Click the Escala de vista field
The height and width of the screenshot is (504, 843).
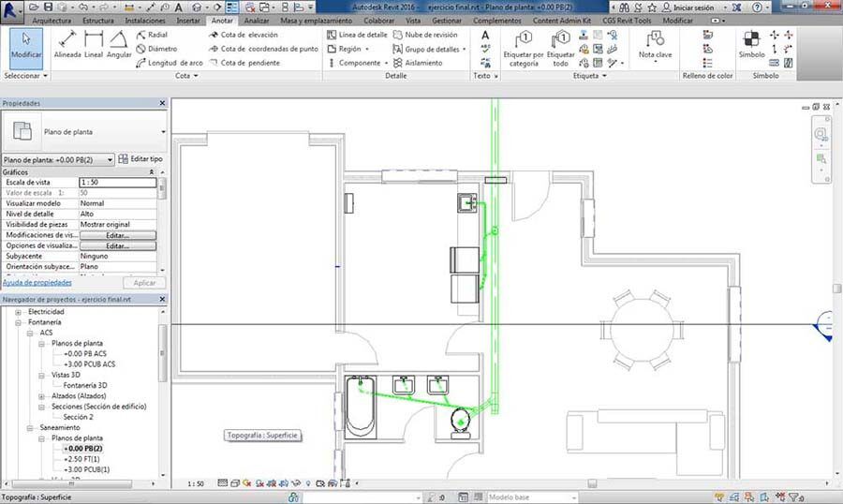click(x=116, y=183)
